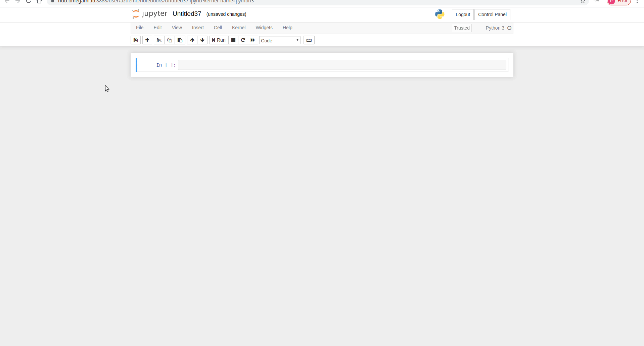Paste cells below icon
Image resolution: width=644 pixels, height=346 pixels.
point(180,40)
